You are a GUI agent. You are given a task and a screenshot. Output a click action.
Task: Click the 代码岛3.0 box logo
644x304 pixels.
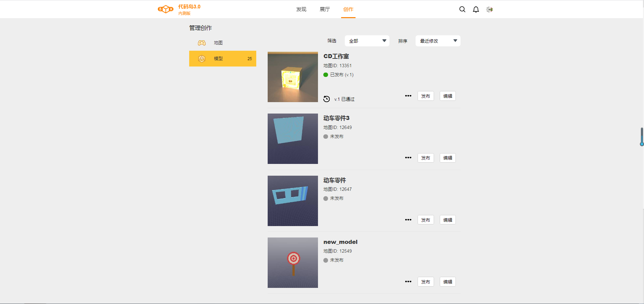click(166, 9)
